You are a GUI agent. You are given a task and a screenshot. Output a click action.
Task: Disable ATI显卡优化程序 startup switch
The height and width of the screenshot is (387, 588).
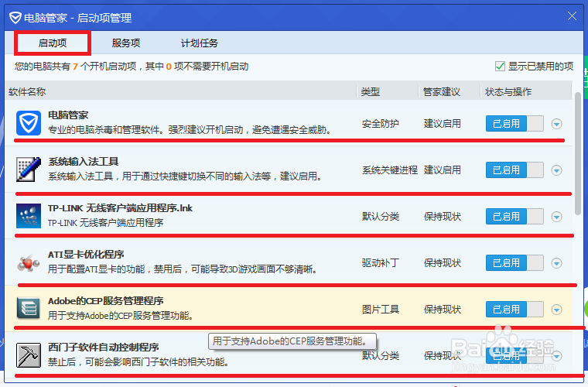(x=514, y=263)
